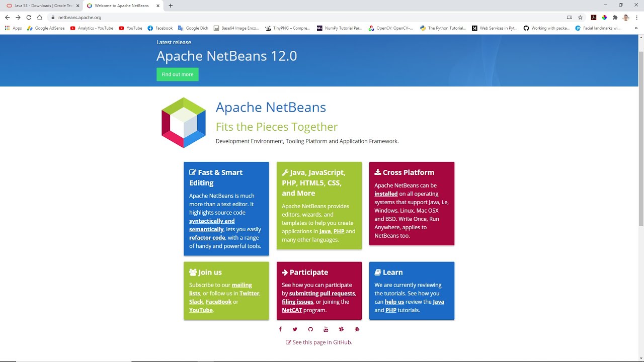644x362 pixels.
Task: Open the Google Dich bookmark
Action: [193, 28]
